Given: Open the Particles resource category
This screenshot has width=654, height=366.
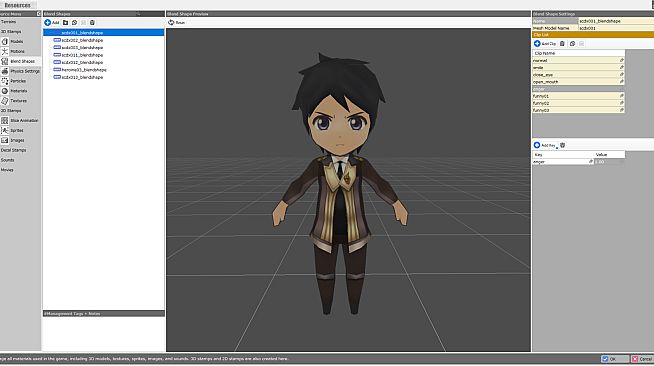Looking at the screenshot, I should 20,81.
